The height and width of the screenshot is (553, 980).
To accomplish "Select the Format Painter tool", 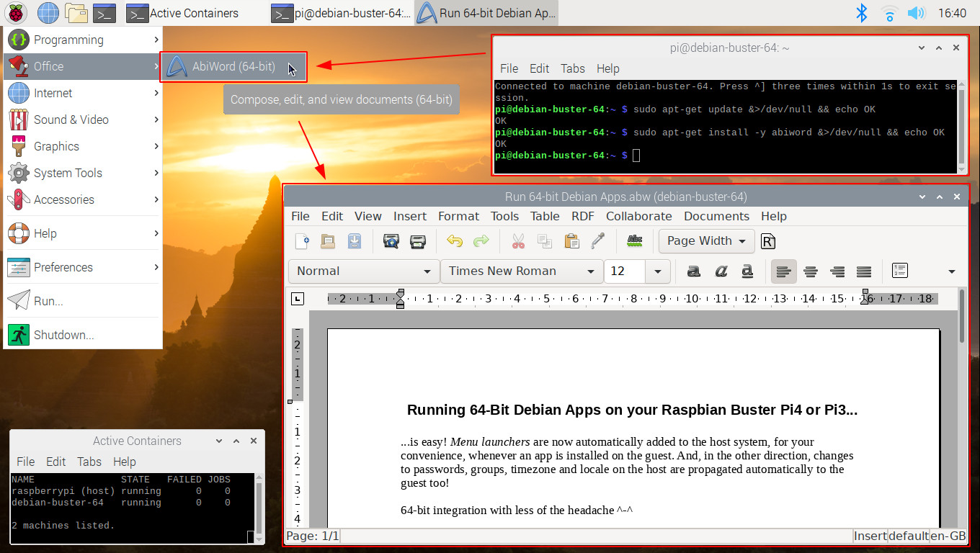I will [598, 241].
